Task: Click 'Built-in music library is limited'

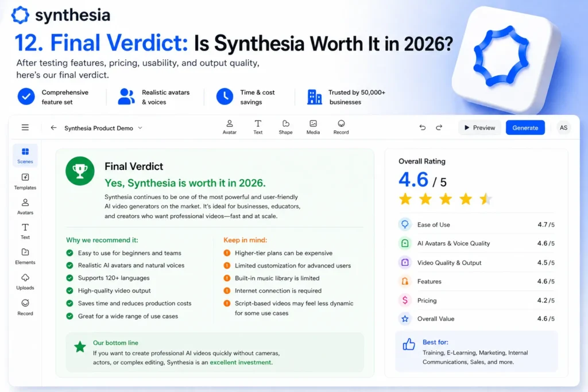Action: pos(277,278)
